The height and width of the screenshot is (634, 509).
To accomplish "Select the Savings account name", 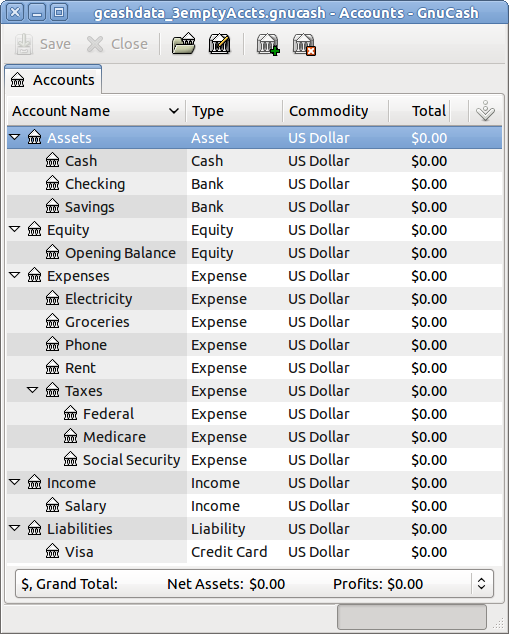I will pyautogui.click(x=90, y=207).
